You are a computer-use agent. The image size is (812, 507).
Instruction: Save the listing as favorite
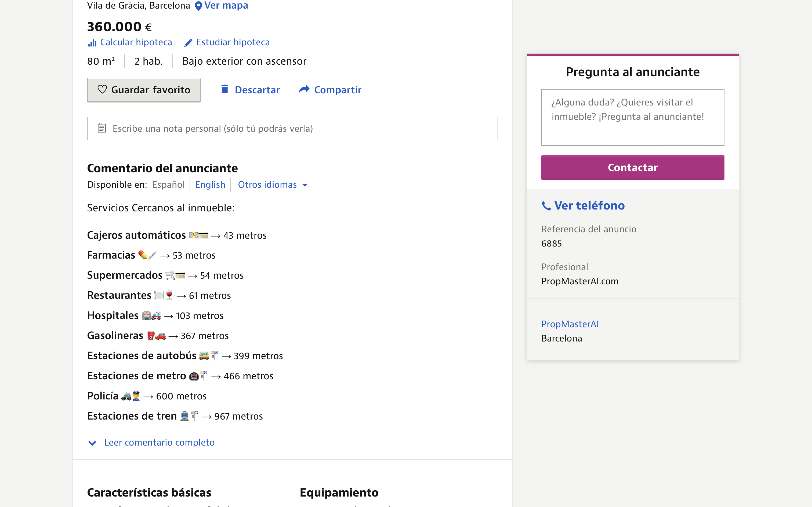(x=144, y=90)
